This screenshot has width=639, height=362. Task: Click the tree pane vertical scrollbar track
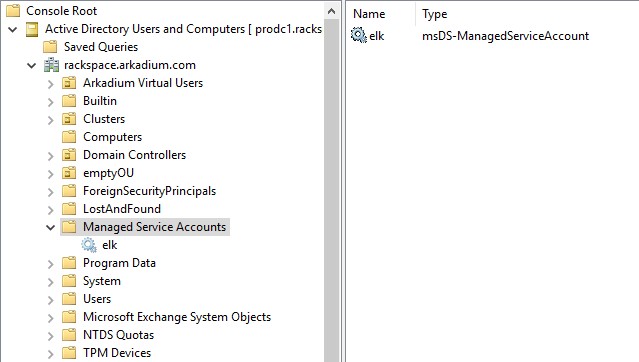[332, 190]
